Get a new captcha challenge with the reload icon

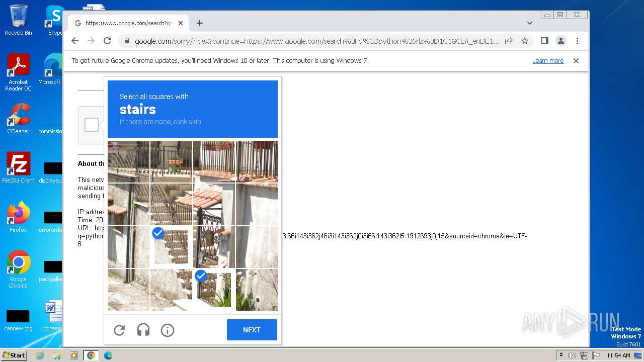click(119, 330)
